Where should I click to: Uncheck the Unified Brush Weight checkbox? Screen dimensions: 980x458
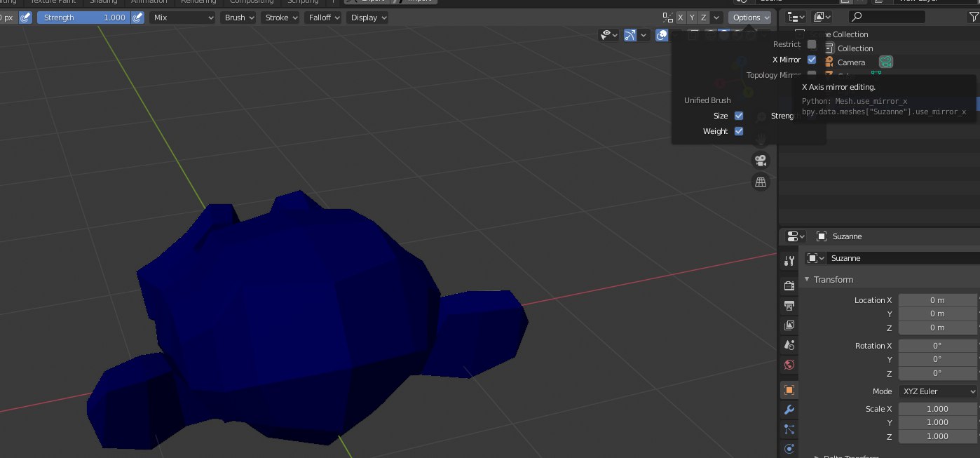pyautogui.click(x=739, y=131)
